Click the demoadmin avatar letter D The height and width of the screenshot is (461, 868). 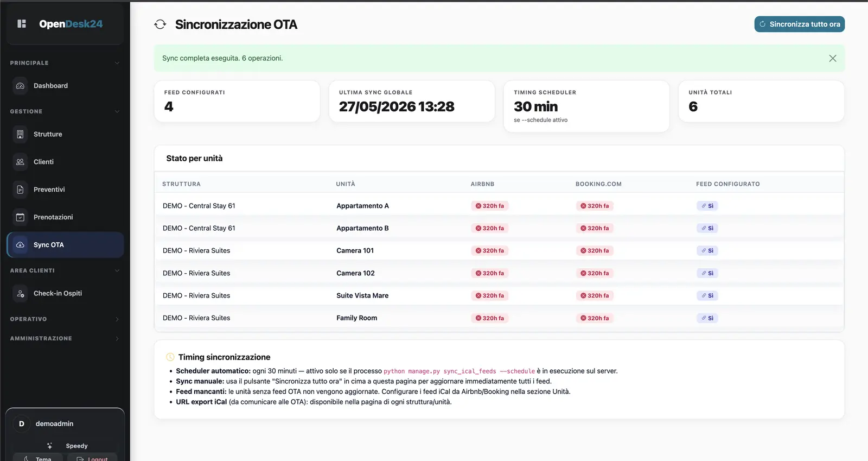pyautogui.click(x=22, y=424)
